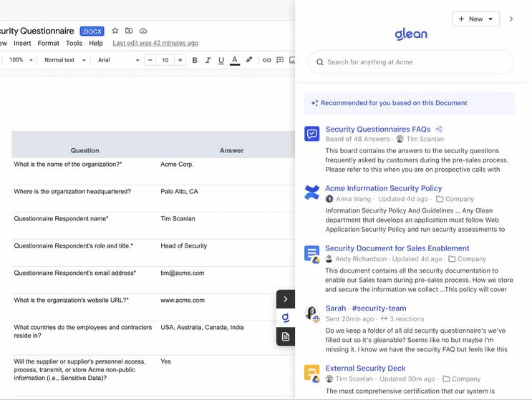Star the Security Questionnaire document
Image resolution: width=532 pixels, height=400 pixels.
click(x=115, y=31)
